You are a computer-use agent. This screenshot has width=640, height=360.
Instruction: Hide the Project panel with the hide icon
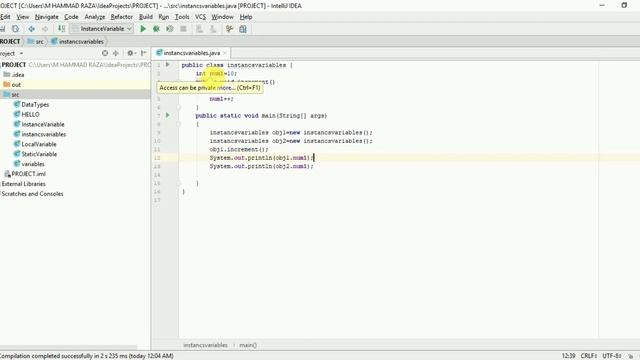click(x=144, y=53)
